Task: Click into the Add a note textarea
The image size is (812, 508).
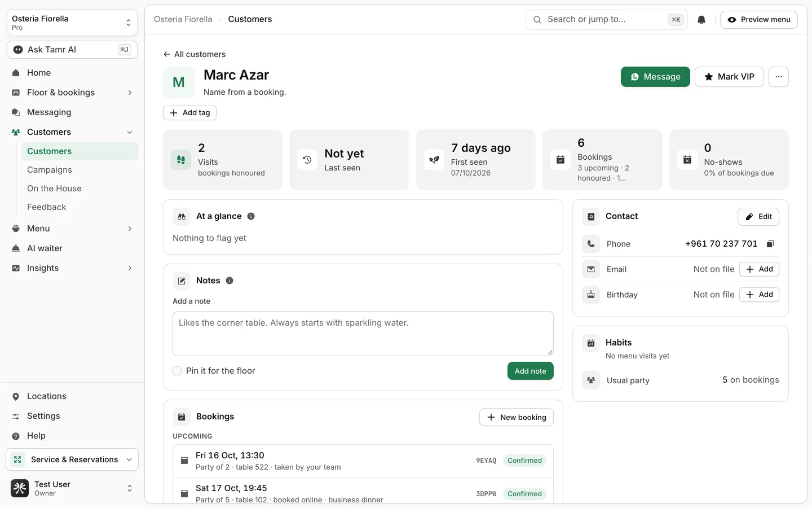Action: point(363,334)
